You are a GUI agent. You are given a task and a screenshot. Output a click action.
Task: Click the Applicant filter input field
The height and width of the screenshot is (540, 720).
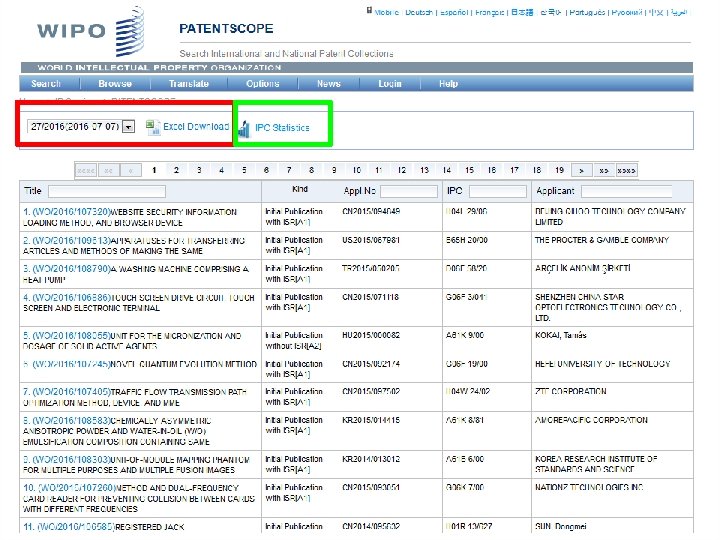coord(626,191)
